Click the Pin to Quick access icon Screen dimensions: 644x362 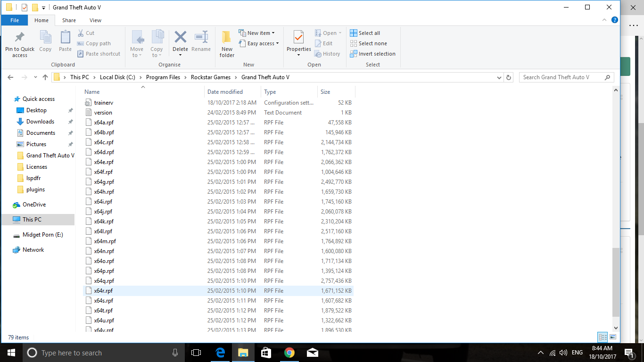[x=20, y=37]
